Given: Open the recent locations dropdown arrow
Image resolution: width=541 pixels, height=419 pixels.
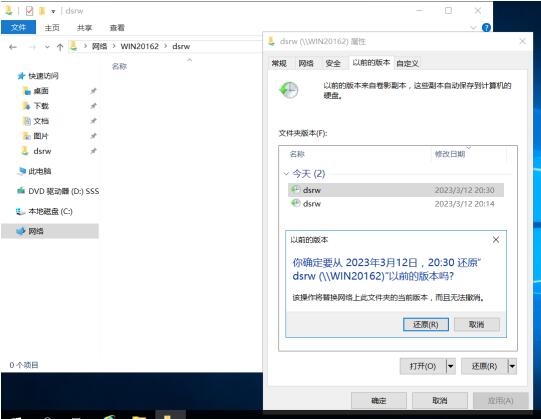Looking at the screenshot, I should [x=47, y=47].
